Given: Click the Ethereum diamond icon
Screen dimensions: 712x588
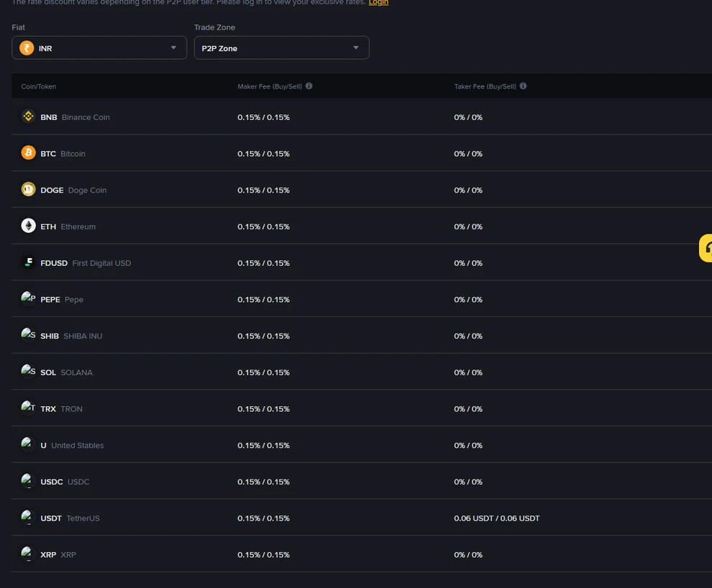Looking at the screenshot, I should (28, 226).
